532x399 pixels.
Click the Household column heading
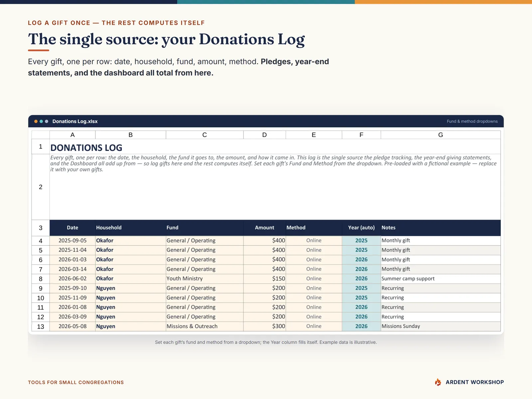click(131, 228)
